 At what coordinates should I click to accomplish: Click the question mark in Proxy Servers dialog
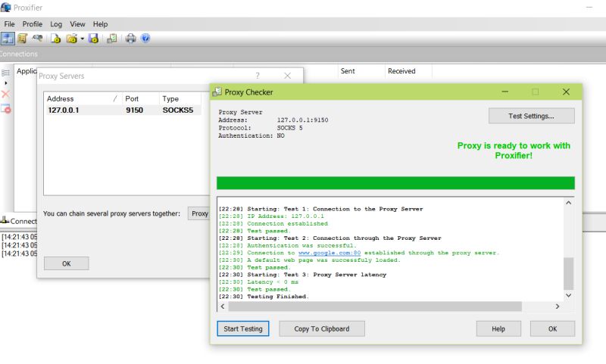click(258, 76)
